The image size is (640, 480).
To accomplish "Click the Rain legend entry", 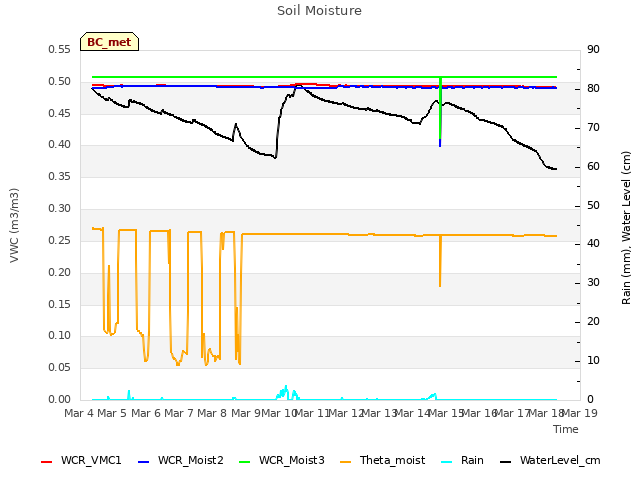I will (x=462, y=461).
